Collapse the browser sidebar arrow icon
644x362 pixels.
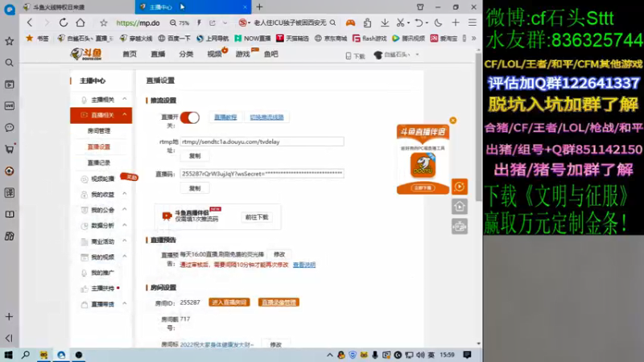coord(9,338)
